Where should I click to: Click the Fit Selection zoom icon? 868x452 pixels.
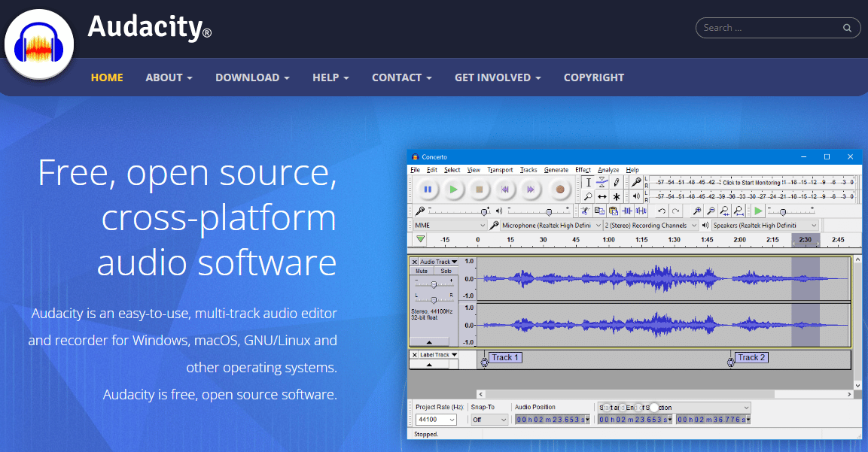725,211
